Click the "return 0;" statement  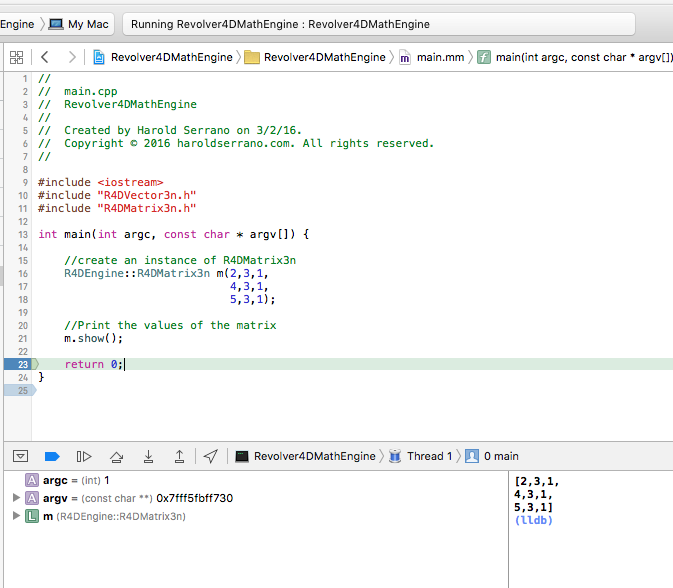pyautogui.click(x=94, y=364)
